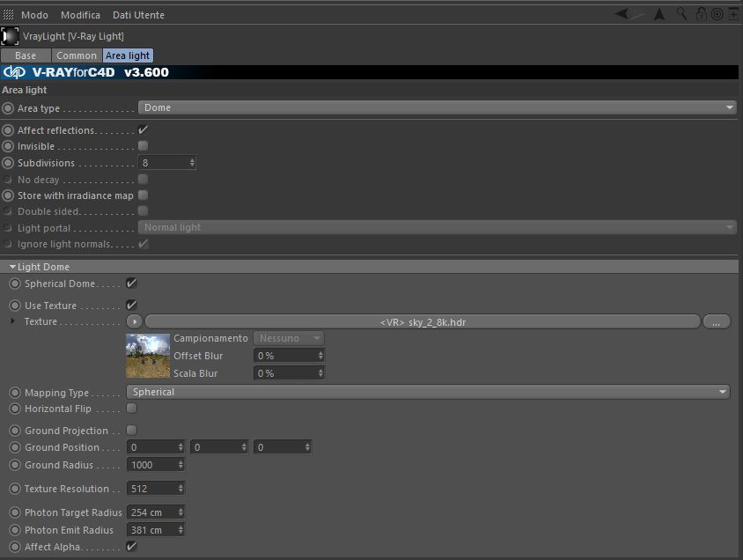This screenshot has width=743, height=560.
Task: Click the animation dot beside Ground Projection
Action: point(15,431)
